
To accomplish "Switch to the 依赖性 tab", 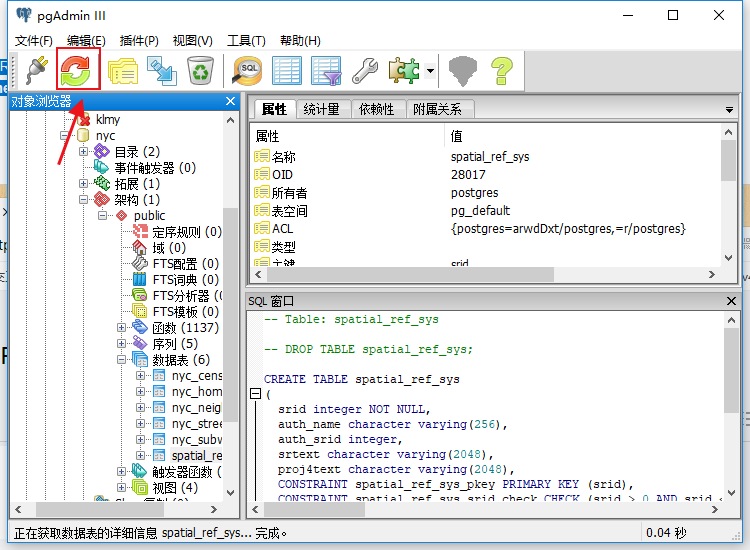I will pyautogui.click(x=376, y=109).
